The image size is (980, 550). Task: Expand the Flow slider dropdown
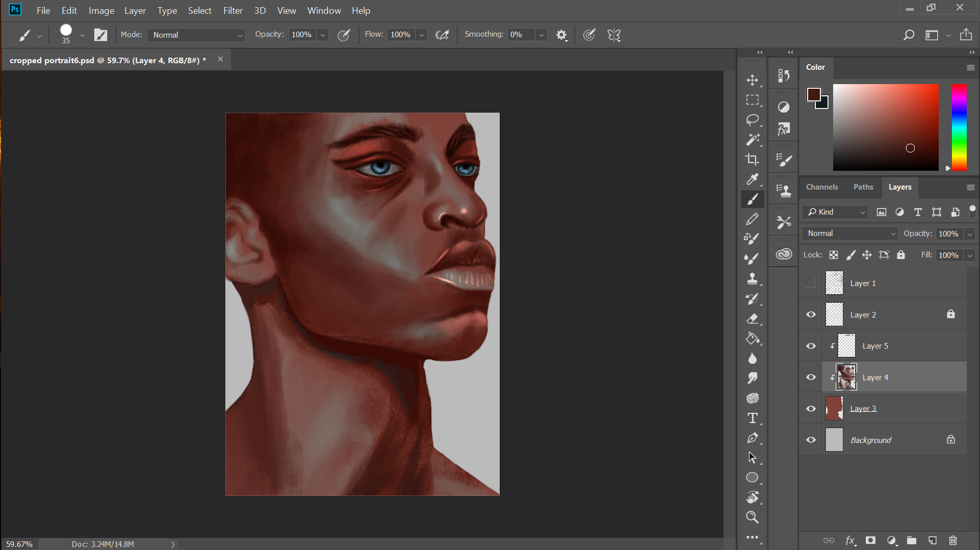pos(422,35)
